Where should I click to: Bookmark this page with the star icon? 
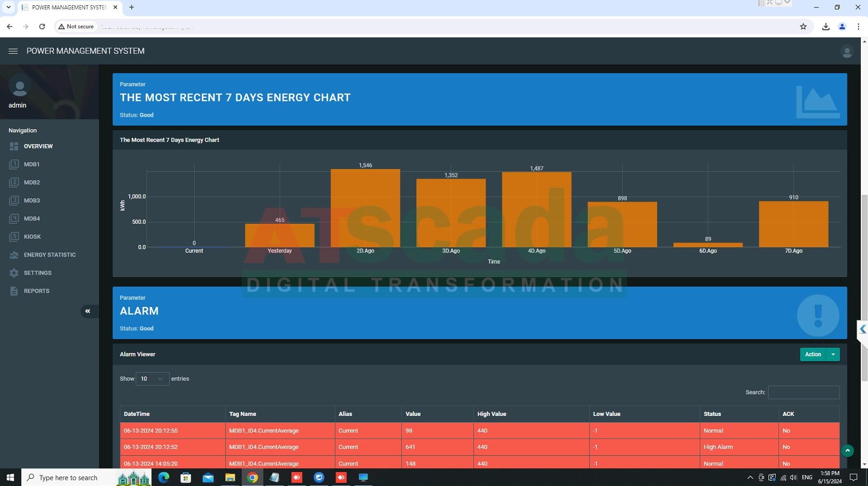click(x=803, y=27)
